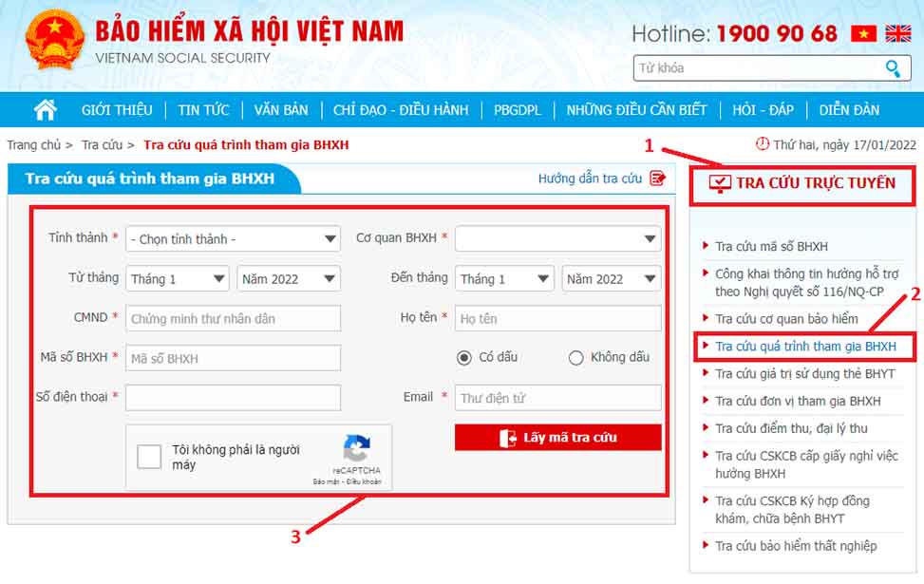Switch language with Vietnamese flag icon
This screenshot has height=584, width=924.
pos(863,34)
